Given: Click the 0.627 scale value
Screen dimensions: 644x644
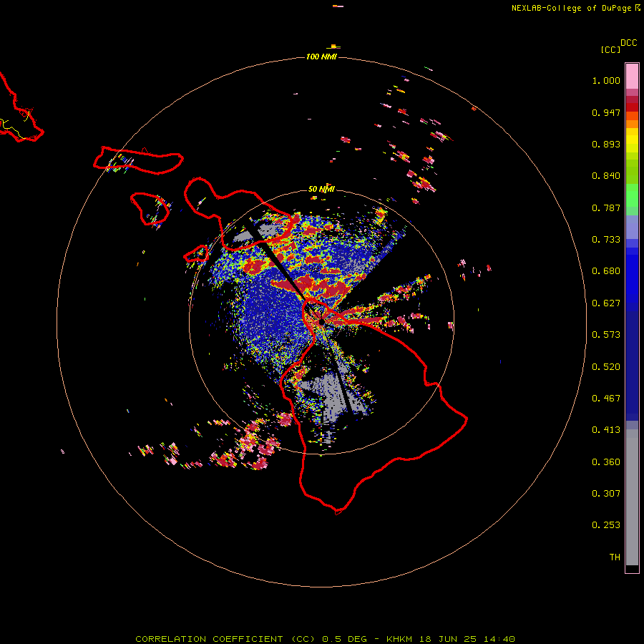Looking at the screenshot, I should (x=606, y=303).
